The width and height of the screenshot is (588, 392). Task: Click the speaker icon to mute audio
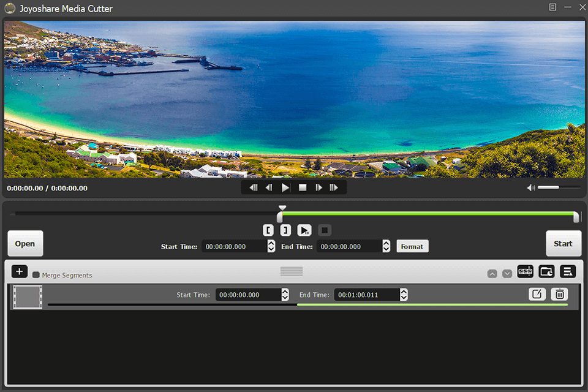pos(530,187)
